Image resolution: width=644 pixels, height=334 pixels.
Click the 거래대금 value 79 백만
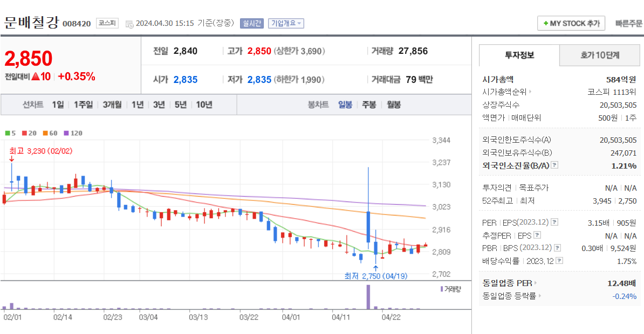point(419,80)
